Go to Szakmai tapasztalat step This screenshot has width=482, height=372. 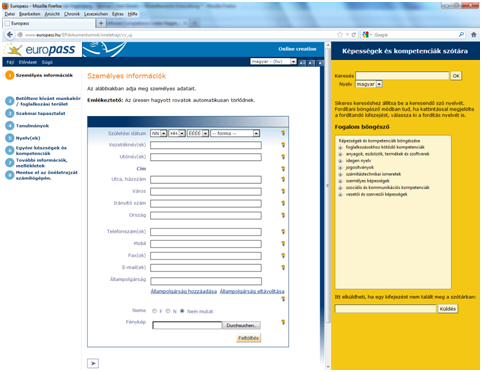click(40, 114)
